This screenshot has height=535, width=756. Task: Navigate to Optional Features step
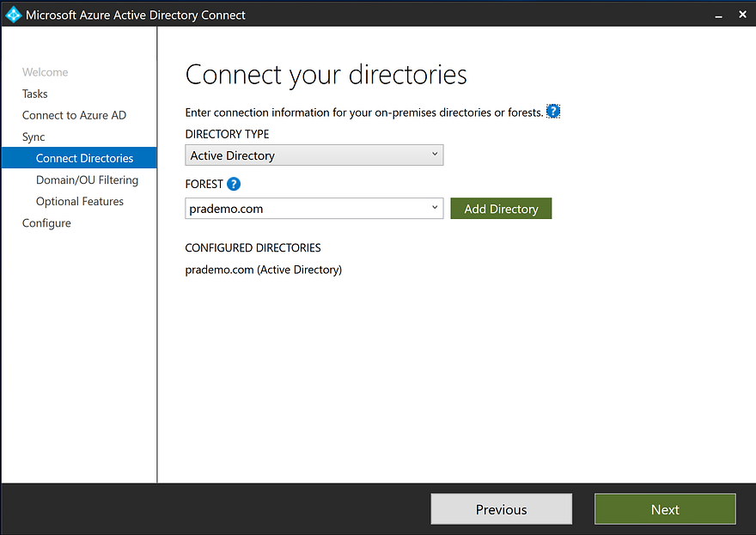click(x=80, y=201)
